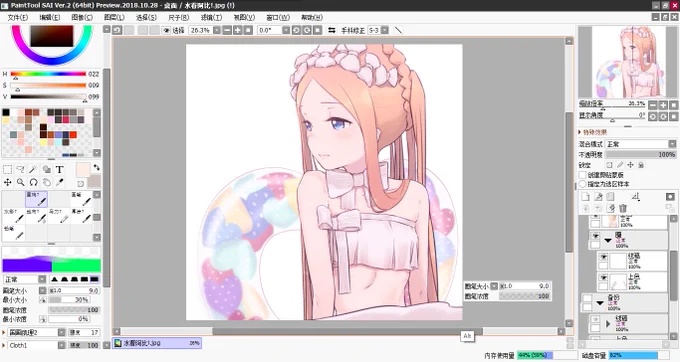Open the 图层(L) menu
680x362 pixels.
pyautogui.click(x=114, y=17)
